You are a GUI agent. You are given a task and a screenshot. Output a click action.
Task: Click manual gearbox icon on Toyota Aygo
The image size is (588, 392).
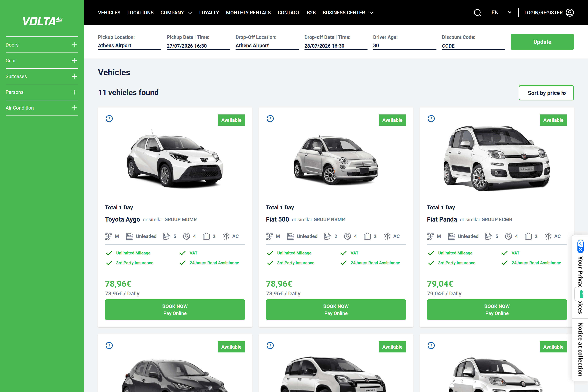coord(108,236)
